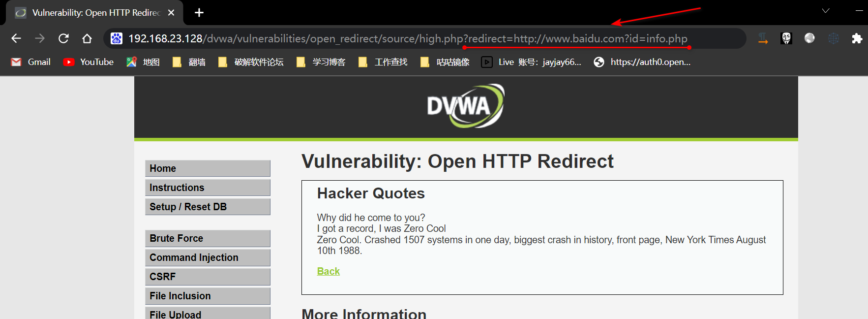Click the green Back link
The image size is (868, 319).
pyautogui.click(x=328, y=271)
